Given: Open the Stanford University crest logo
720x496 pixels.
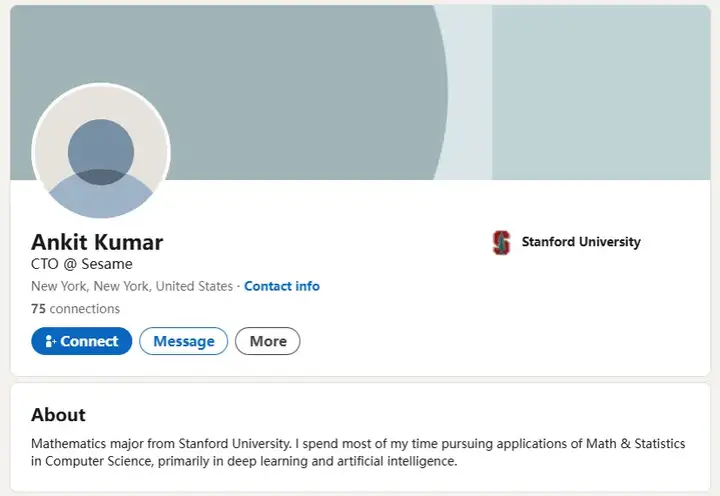Looking at the screenshot, I should pos(501,242).
